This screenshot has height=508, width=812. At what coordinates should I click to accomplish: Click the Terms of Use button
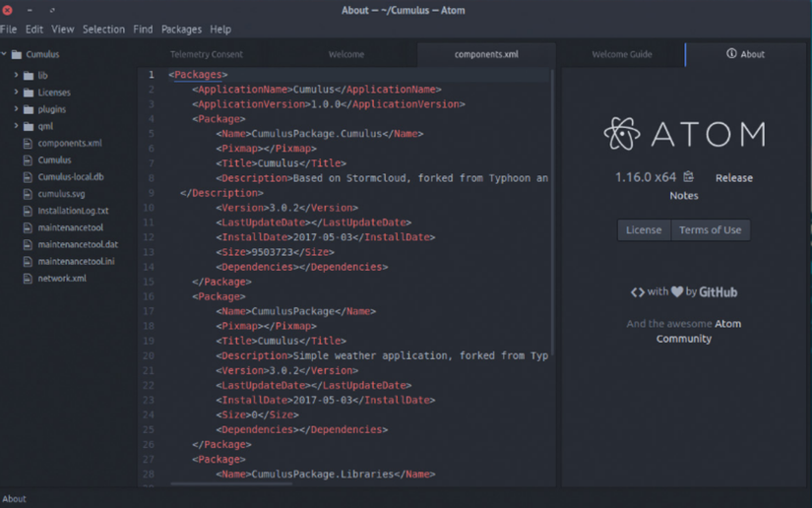pos(710,230)
